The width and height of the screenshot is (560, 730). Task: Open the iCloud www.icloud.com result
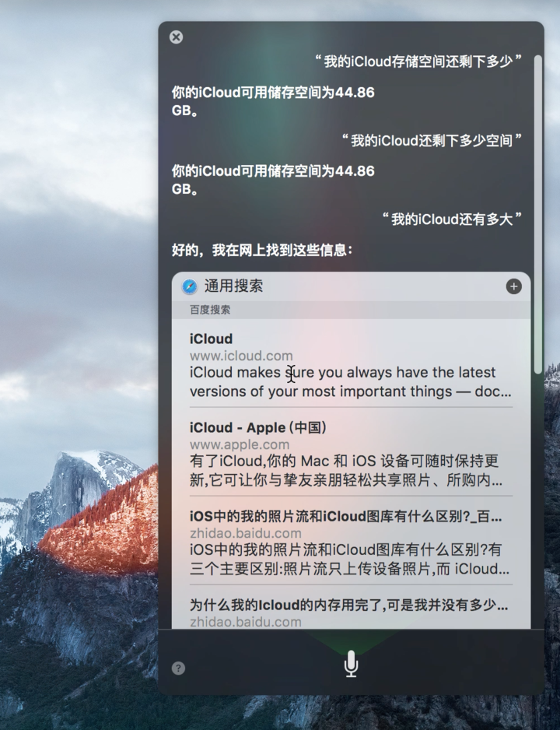[351, 364]
